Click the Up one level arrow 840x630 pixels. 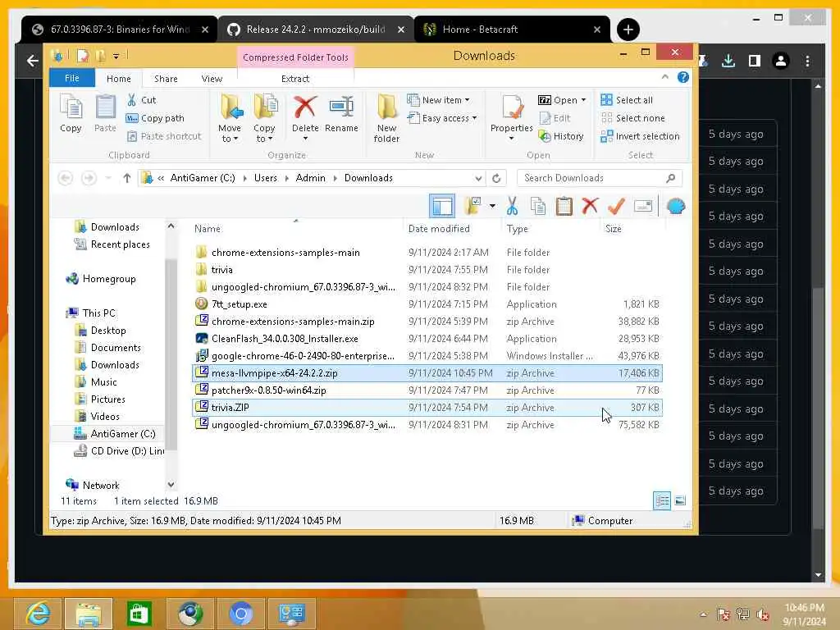(x=127, y=178)
